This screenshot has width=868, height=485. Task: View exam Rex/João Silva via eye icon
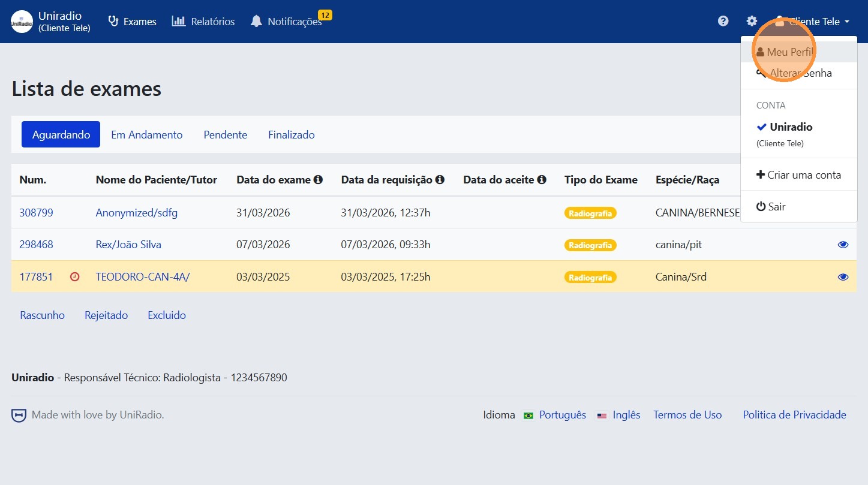(x=843, y=245)
